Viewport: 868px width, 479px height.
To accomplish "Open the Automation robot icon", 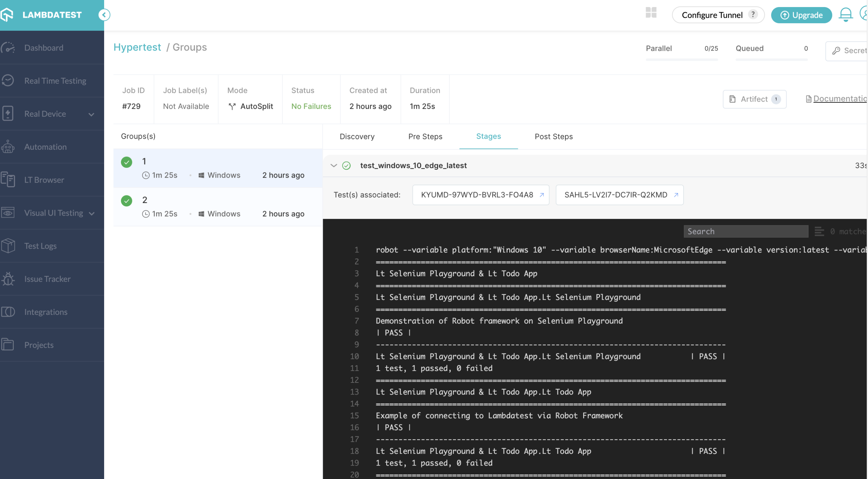I will point(8,146).
